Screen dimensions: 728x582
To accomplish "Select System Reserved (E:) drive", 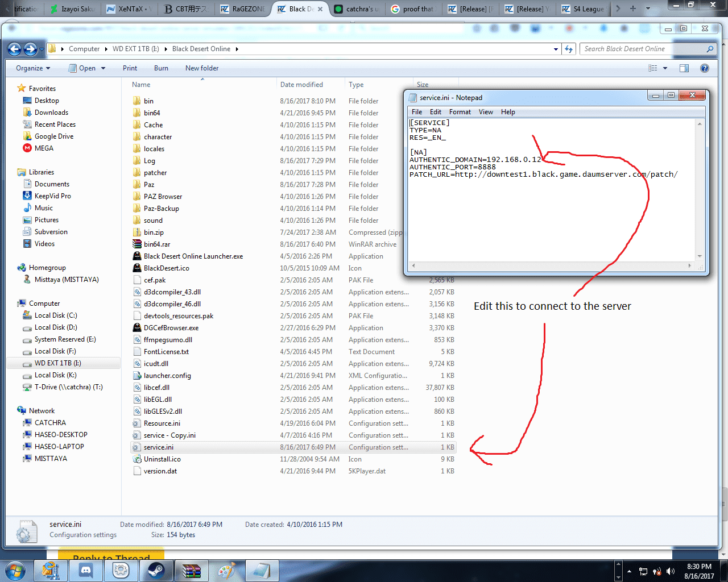I will pyautogui.click(x=65, y=339).
